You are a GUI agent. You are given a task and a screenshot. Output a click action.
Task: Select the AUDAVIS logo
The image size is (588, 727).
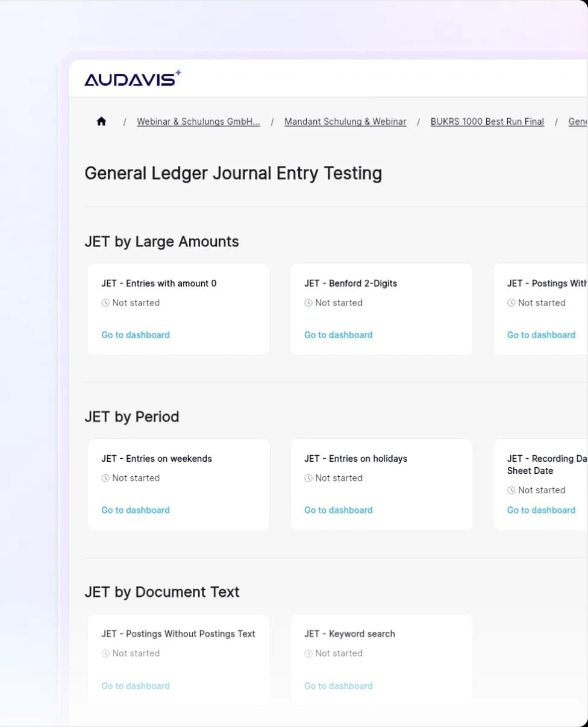click(132, 77)
